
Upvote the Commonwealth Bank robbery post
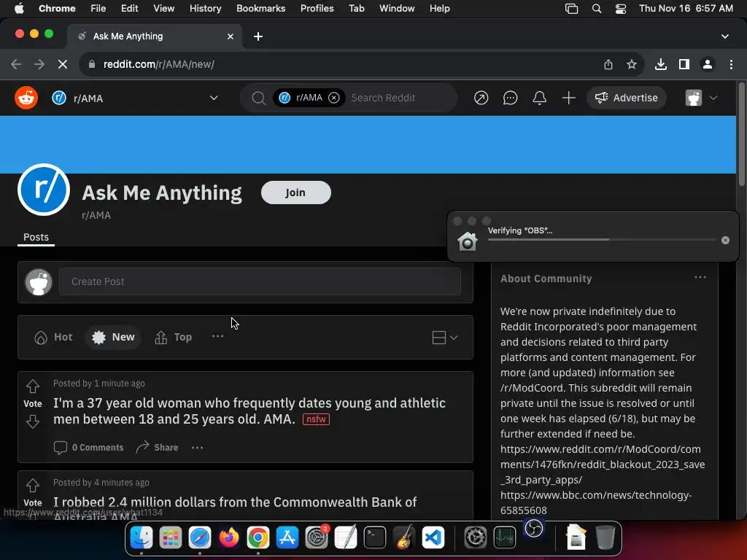click(x=32, y=485)
